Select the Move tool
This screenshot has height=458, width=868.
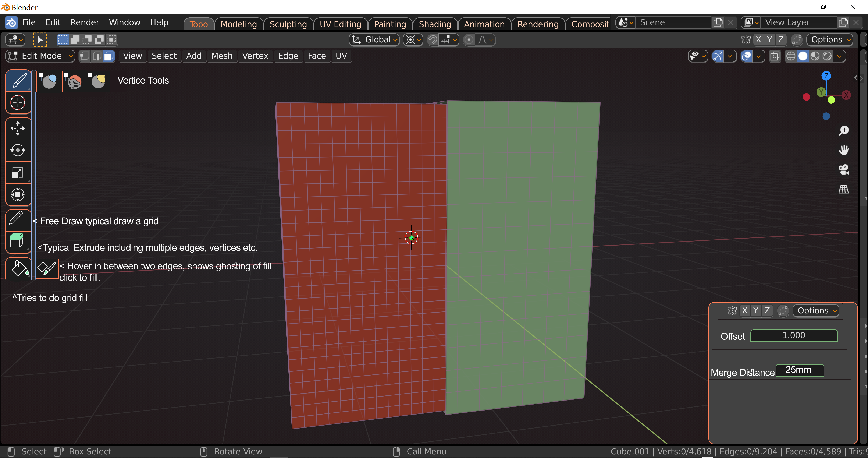click(x=18, y=128)
